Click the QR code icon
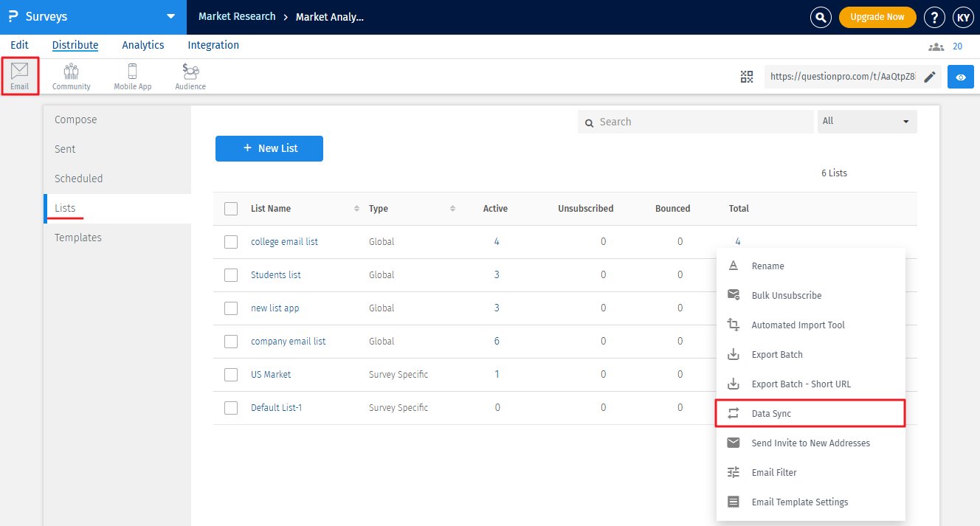 click(747, 77)
